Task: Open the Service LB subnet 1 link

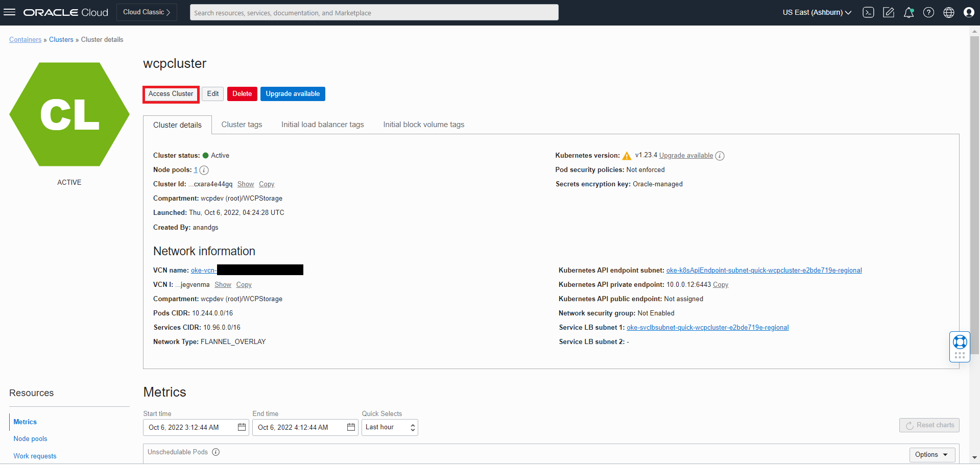Action: (708, 328)
